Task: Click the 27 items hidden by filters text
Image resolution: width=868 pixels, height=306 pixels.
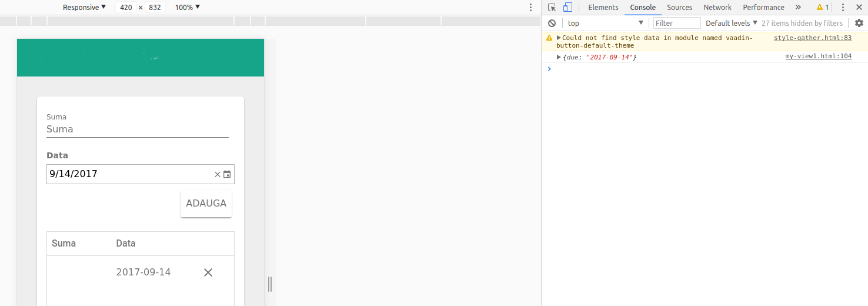Action: coord(802,23)
